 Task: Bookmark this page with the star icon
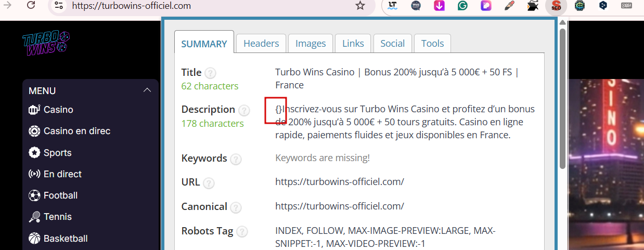[x=360, y=6]
